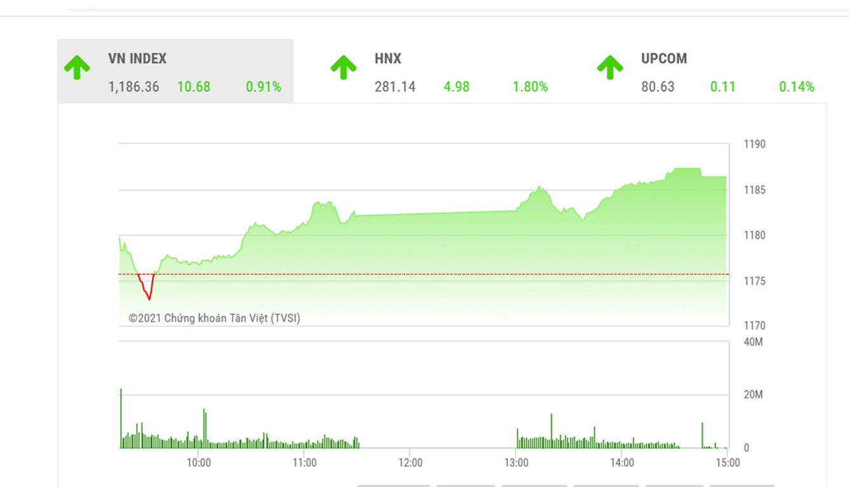Click the 20M volume axis label
This screenshot has height=487, width=868.
(x=754, y=395)
